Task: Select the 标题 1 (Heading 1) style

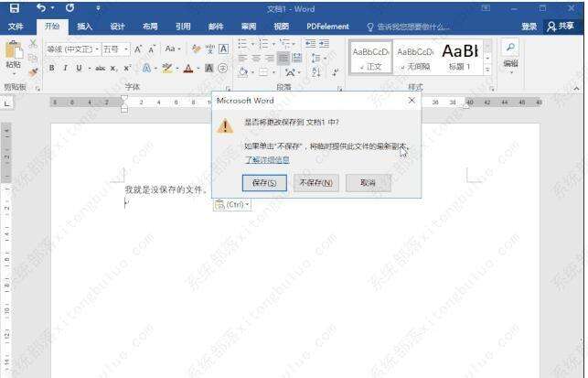Action: (x=460, y=58)
